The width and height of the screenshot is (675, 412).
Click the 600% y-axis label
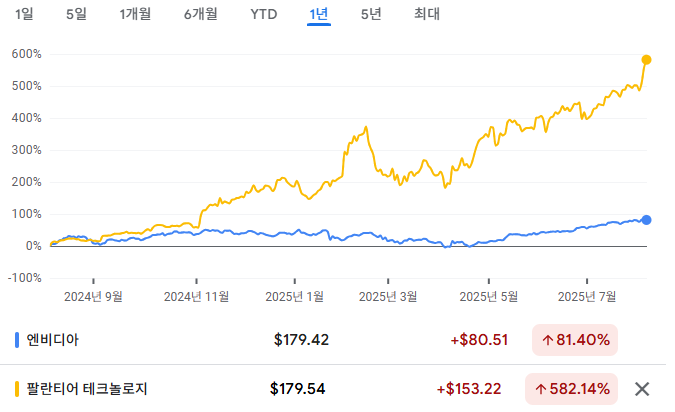click(27, 54)
